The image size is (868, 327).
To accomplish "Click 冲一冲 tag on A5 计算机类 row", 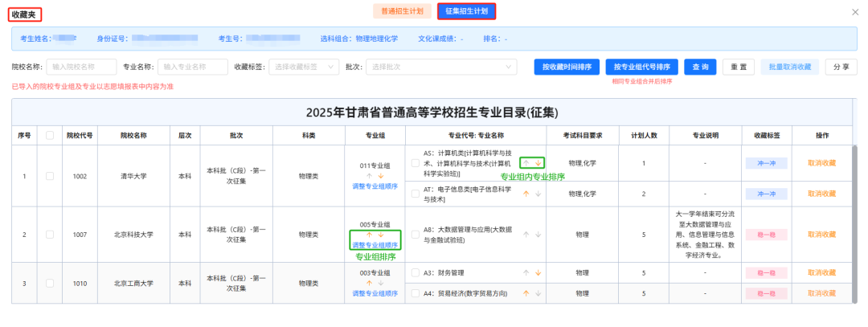I will (766, 163).
